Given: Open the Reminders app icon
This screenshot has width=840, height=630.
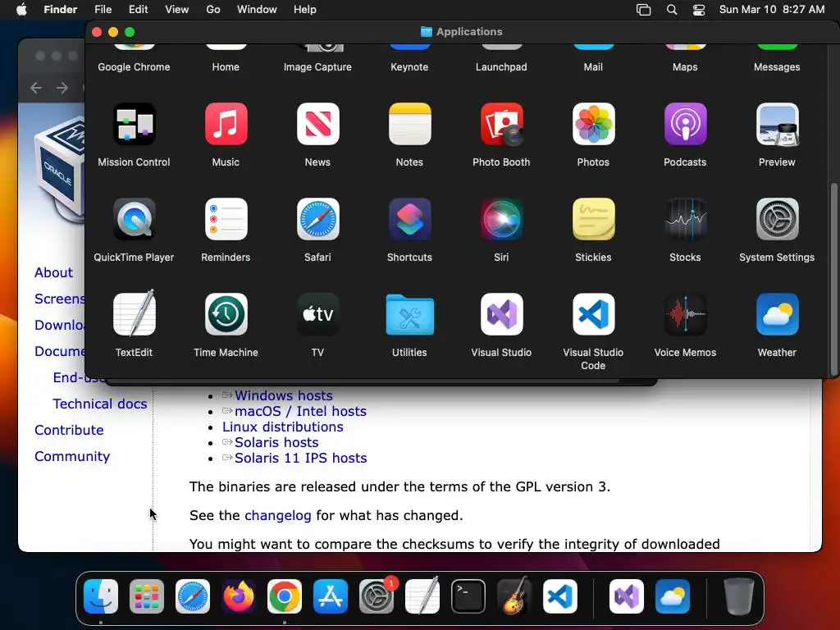Looking at the screenshot, I should pyautogui.click(x=226, y=219).
